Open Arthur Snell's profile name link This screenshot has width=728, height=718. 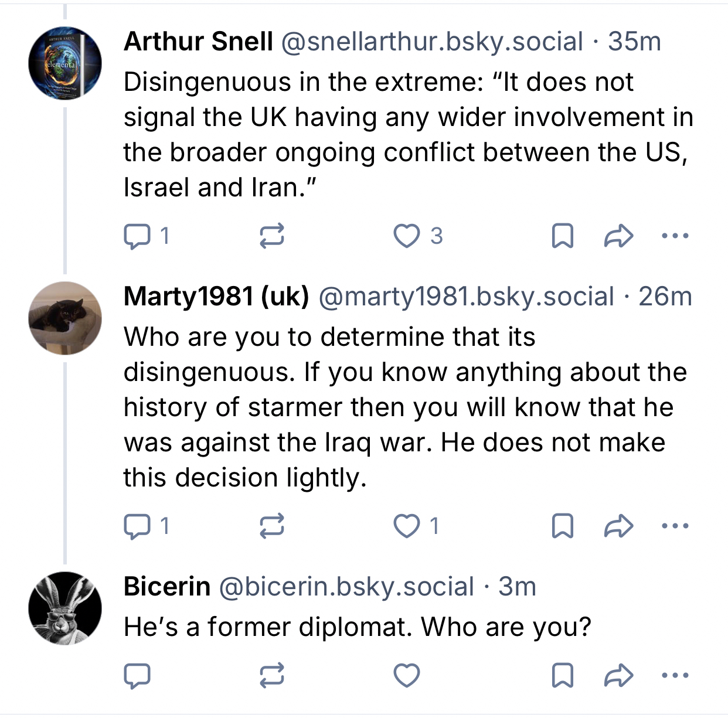(x=198, y=42)
